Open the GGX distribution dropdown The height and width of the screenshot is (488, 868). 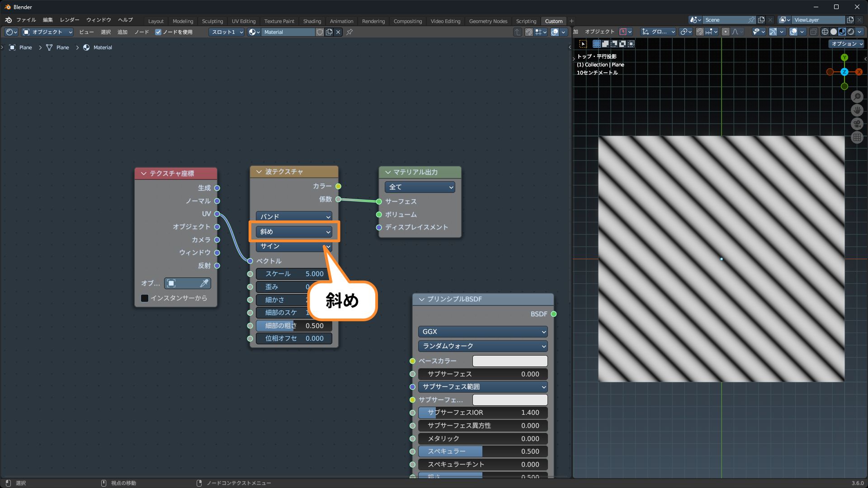pyautogui.click(x=482, y=332)
